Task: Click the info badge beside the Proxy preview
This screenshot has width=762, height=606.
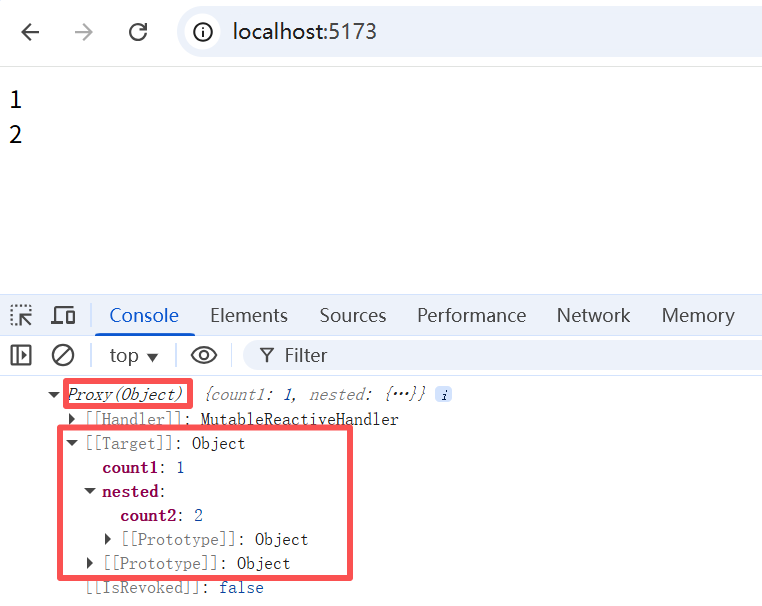Action: pyautogui.click(x=443, y=394)
